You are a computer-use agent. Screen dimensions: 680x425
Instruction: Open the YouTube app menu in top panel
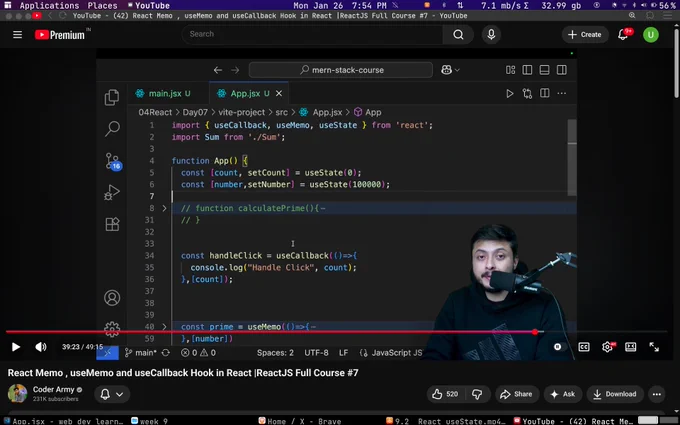148,6
